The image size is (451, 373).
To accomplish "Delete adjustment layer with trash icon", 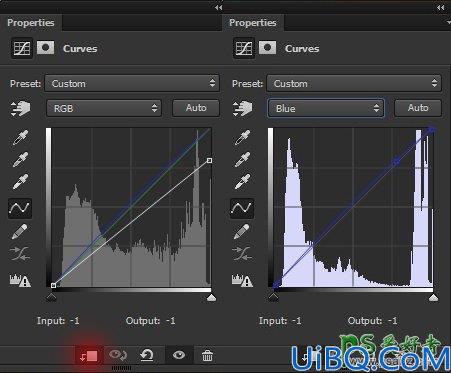I will click(207, 355).
